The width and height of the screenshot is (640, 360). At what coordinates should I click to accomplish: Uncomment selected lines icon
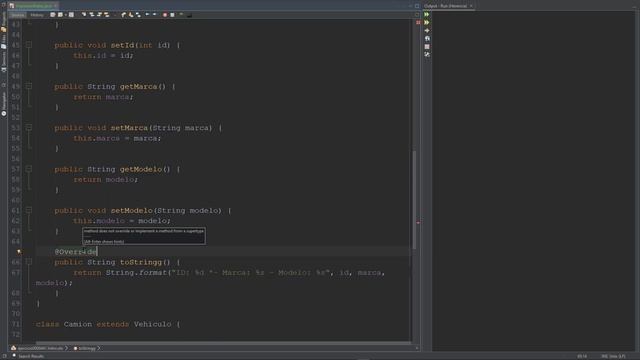189,15
